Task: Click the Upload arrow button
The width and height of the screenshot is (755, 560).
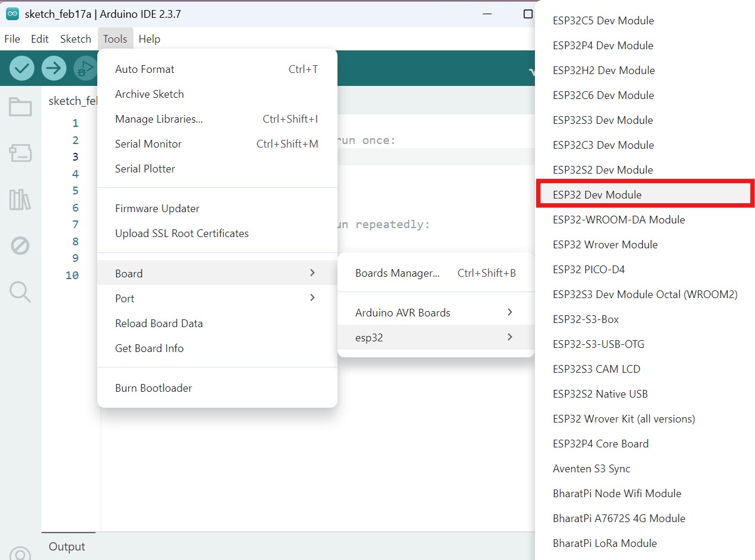Action: point(54,68)
